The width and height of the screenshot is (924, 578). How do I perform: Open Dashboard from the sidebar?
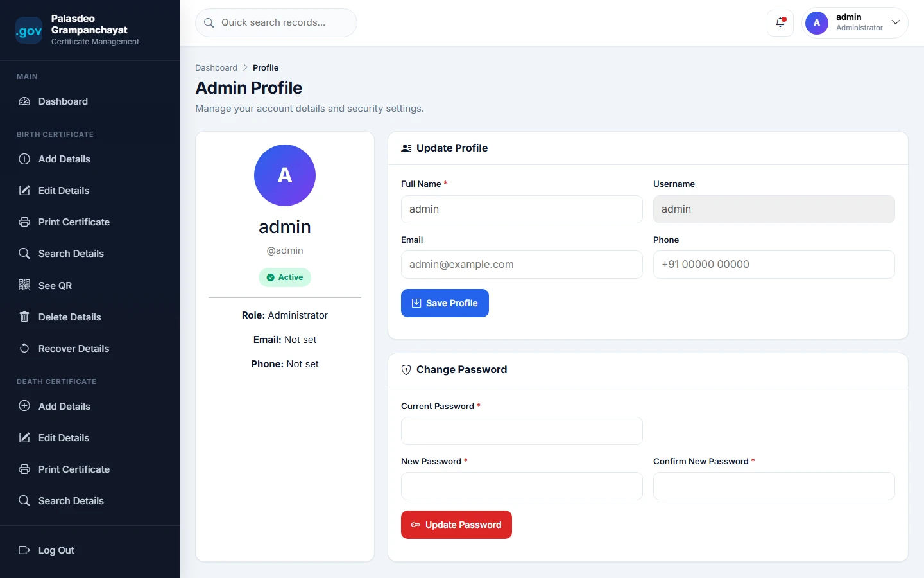90,101
